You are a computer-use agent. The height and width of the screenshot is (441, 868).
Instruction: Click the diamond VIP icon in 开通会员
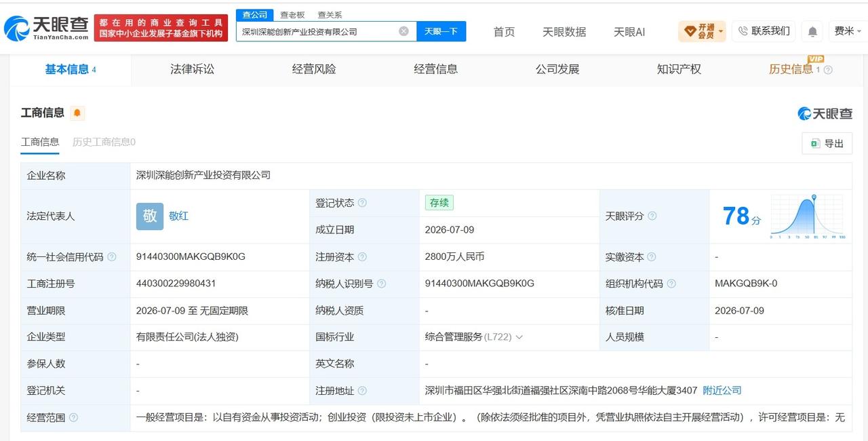[690, 31]
